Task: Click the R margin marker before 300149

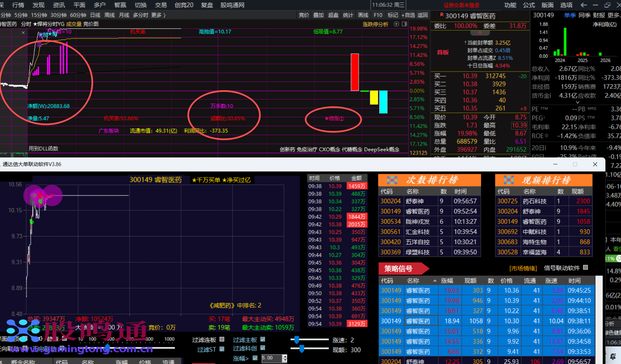Action: pos(442,15)
